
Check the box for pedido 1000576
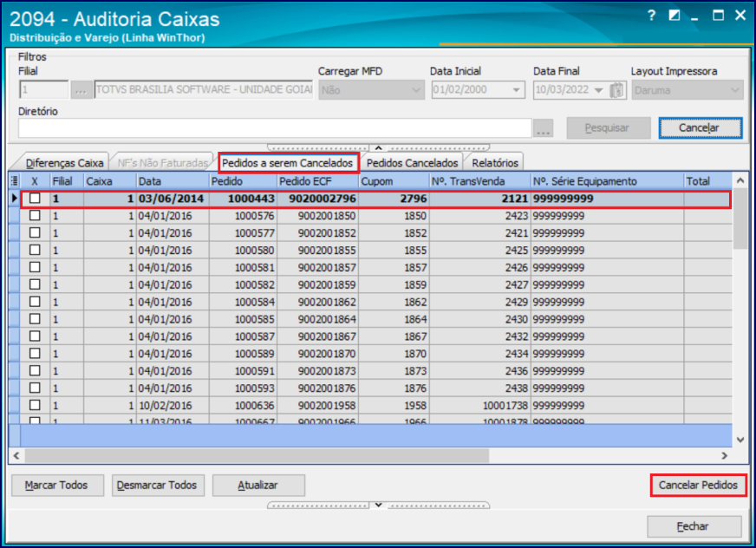coord(35,216)
